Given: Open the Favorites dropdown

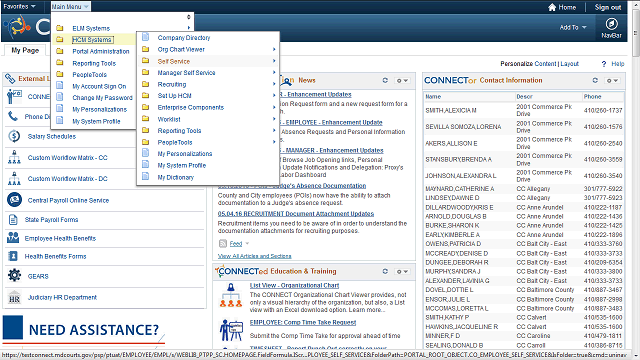Looking at the screenshot, I should pyautogui.click(x=20, y=7).
